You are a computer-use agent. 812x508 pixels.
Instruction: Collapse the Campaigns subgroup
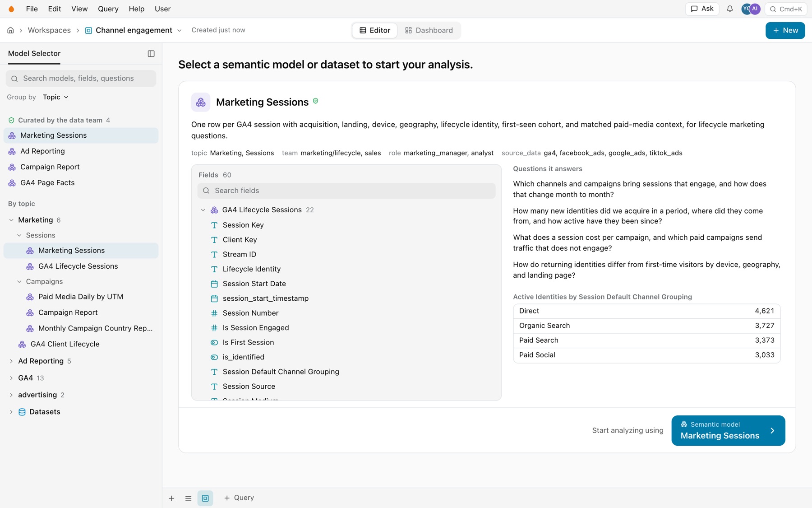coord(19,281)
